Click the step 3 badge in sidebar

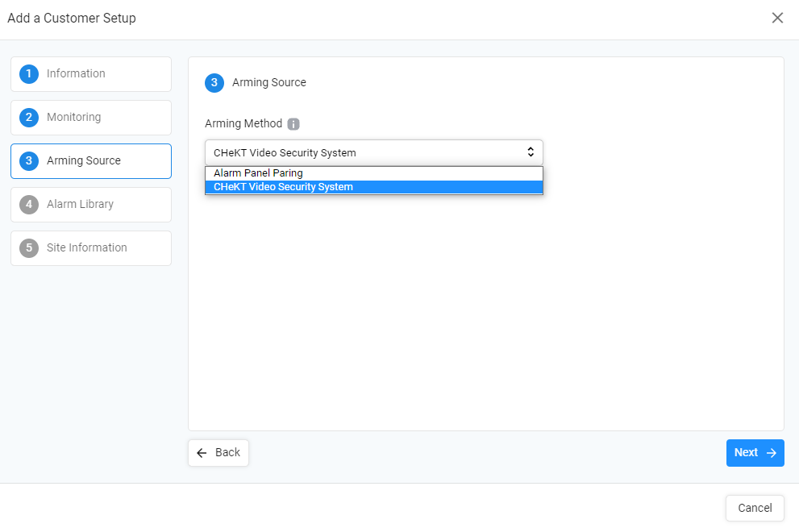coord(29,161)
